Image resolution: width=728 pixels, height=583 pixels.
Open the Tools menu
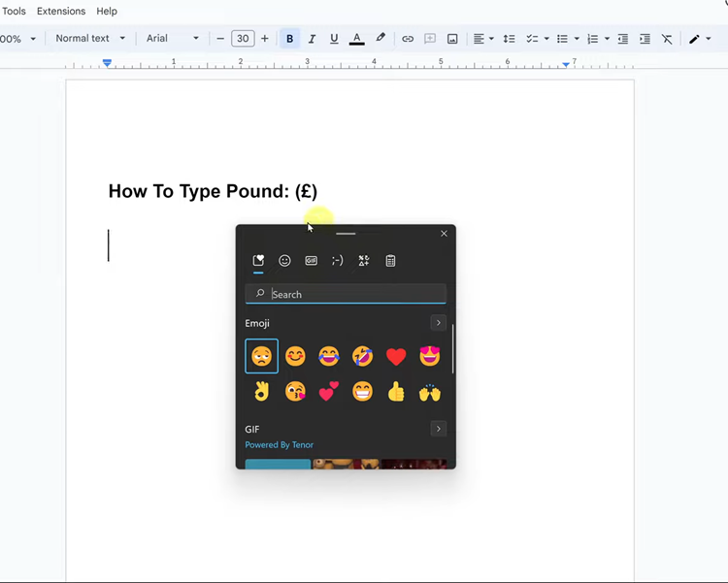click(14, 11)
